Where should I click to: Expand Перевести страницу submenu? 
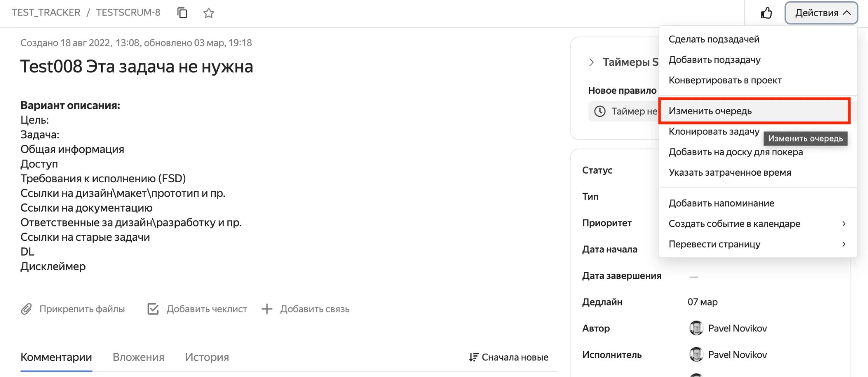click(x=844, y=244)
